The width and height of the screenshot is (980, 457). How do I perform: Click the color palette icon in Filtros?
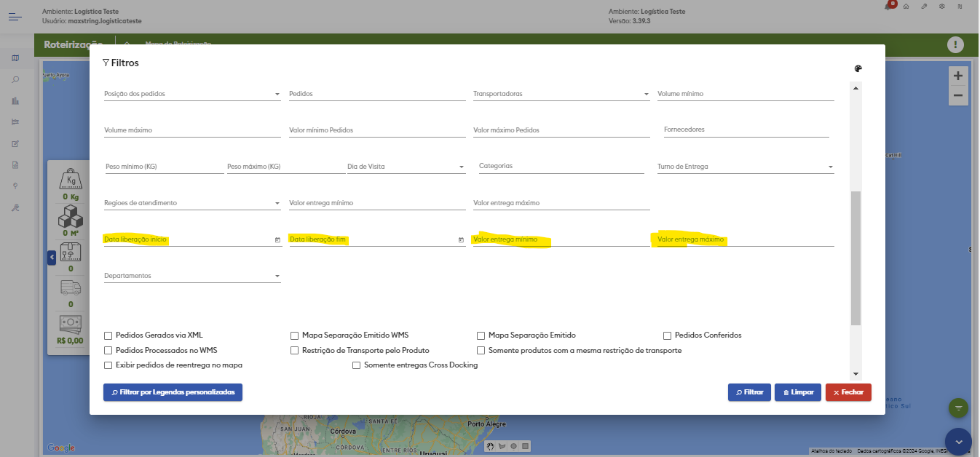tap(858, 69)
